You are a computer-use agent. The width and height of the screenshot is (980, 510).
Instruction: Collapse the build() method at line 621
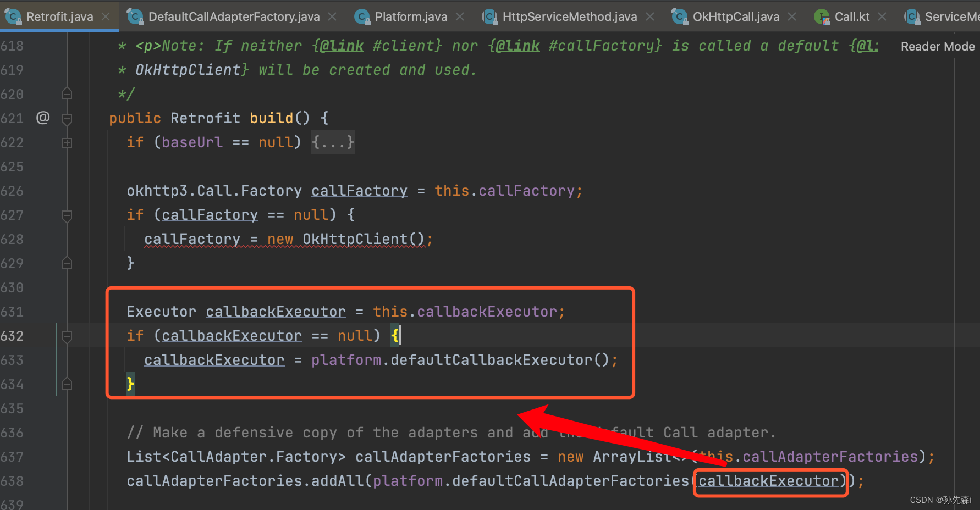pos(67,118)
